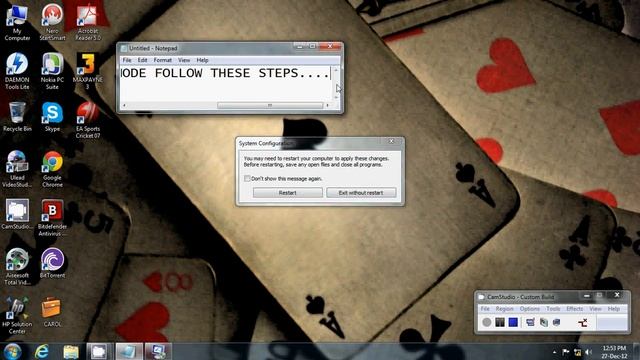Open CamStudio Options menu
Screen dimensions: 640x360
pos(530,309)
